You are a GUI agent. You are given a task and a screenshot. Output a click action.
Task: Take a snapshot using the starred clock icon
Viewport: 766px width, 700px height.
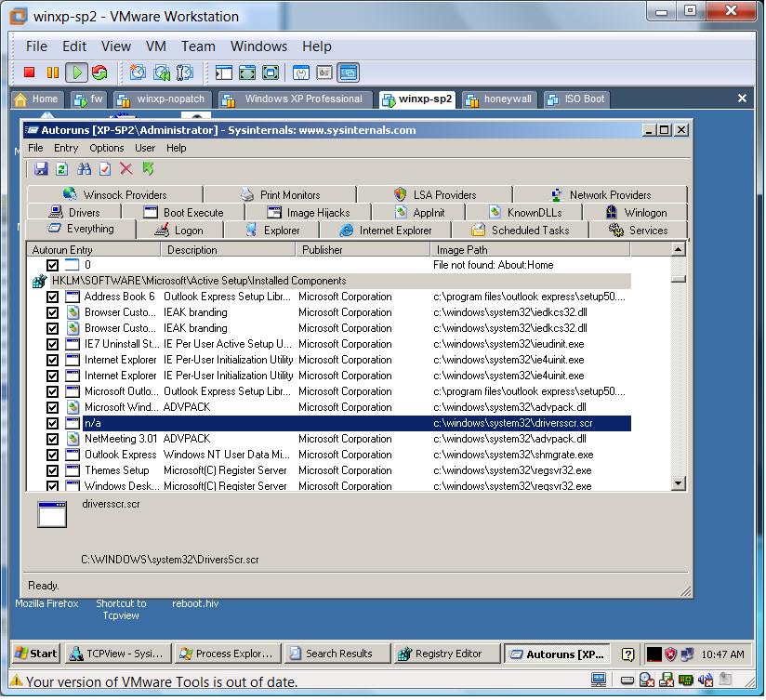coord(138,73)
